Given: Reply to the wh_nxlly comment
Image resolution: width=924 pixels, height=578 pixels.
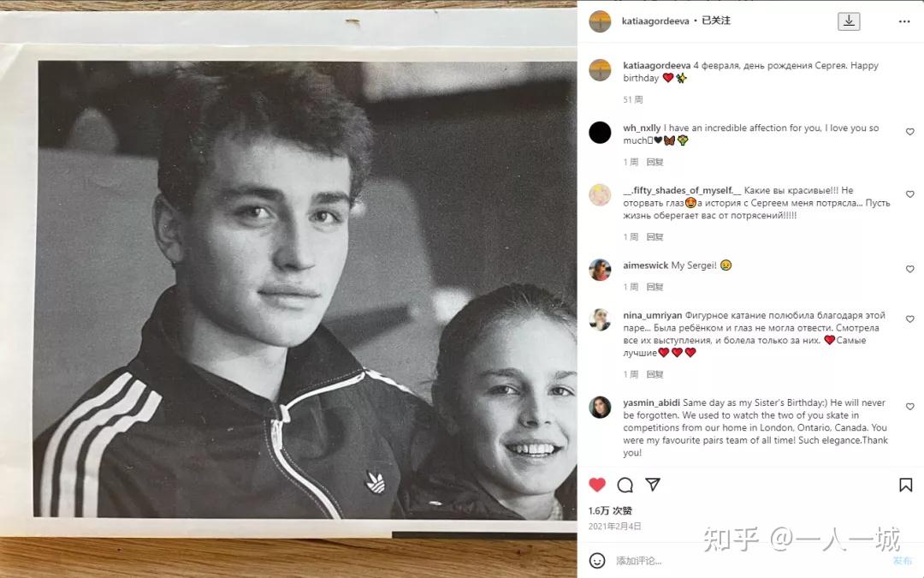Looking at the screenshot, I should [x=654, y=162].
